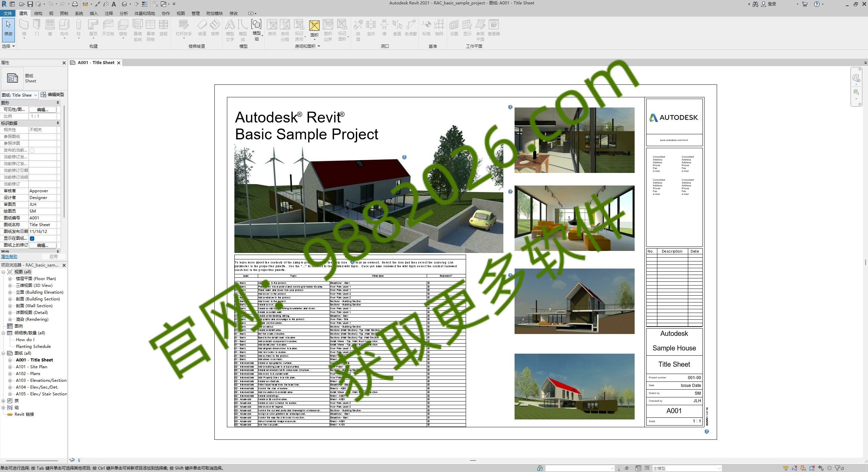Image resolution: width=868 pixels, height=472 pixels.
Task: Click the Worksets icon in status bar
Action: click(x=540, y=468)
